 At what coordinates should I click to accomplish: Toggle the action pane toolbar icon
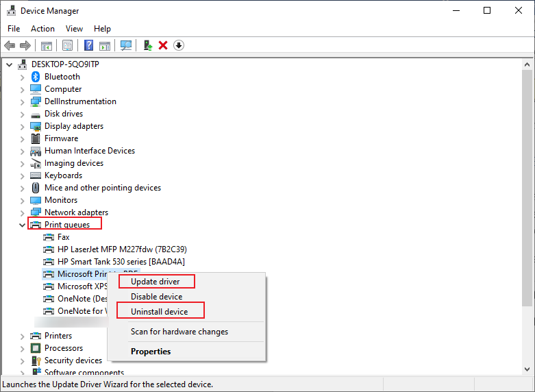105,45
